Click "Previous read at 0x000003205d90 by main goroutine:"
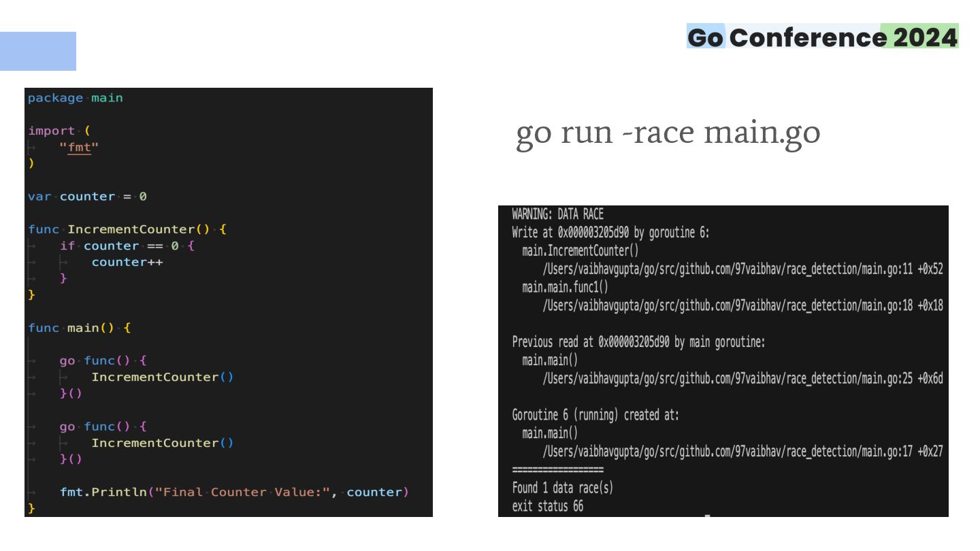980x551 pixels. click(638, 342)
